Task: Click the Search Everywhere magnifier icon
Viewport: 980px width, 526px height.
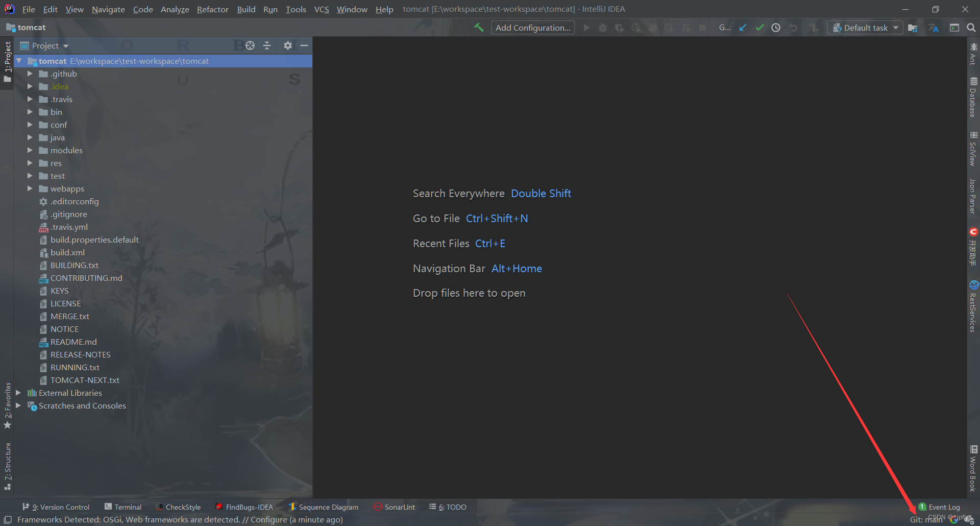Action: tap(971, 28)
